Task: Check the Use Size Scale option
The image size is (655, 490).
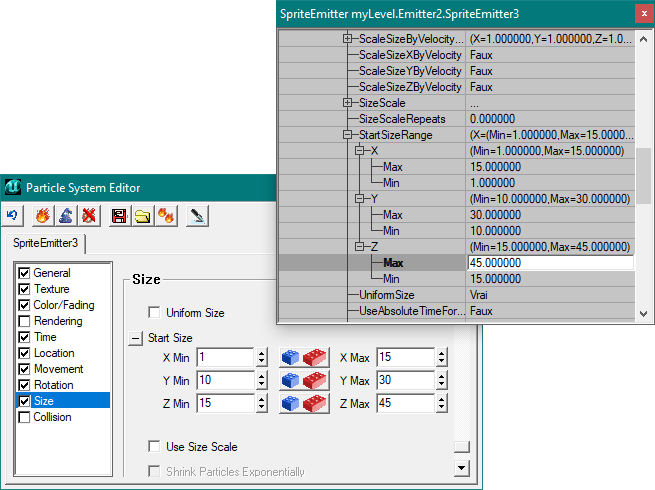Action: click(154, 446)
